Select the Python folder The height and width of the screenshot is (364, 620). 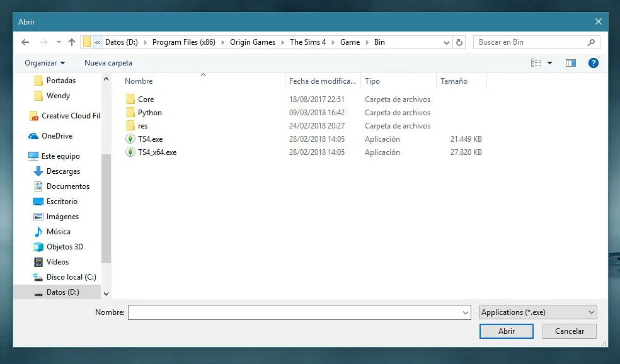coord(150,113)
